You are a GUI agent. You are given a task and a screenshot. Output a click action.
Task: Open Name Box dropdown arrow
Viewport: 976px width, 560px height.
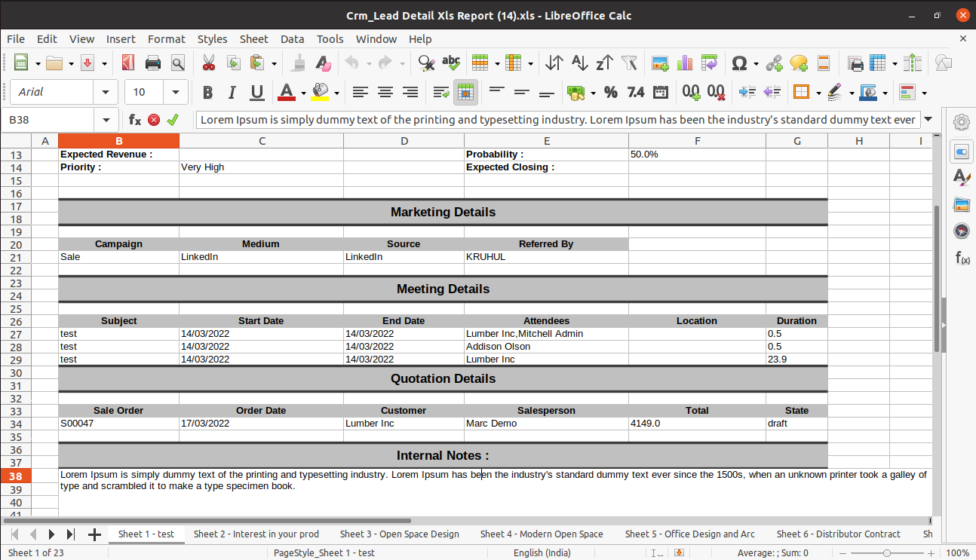(x=106, y=119)
